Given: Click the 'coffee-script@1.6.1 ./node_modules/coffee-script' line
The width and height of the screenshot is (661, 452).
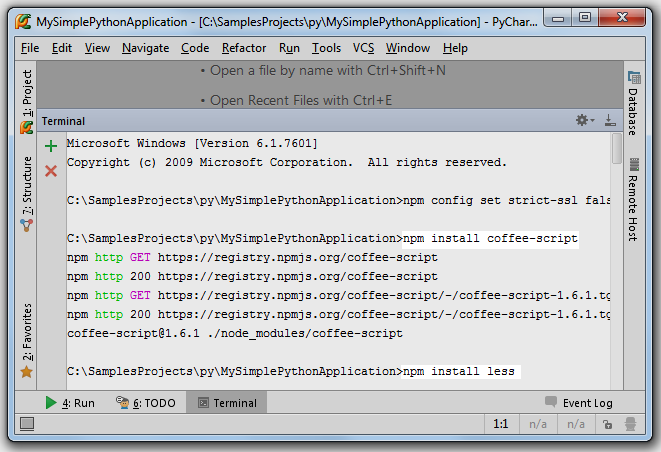Looking at the screenshot, I should pos(235,334).
